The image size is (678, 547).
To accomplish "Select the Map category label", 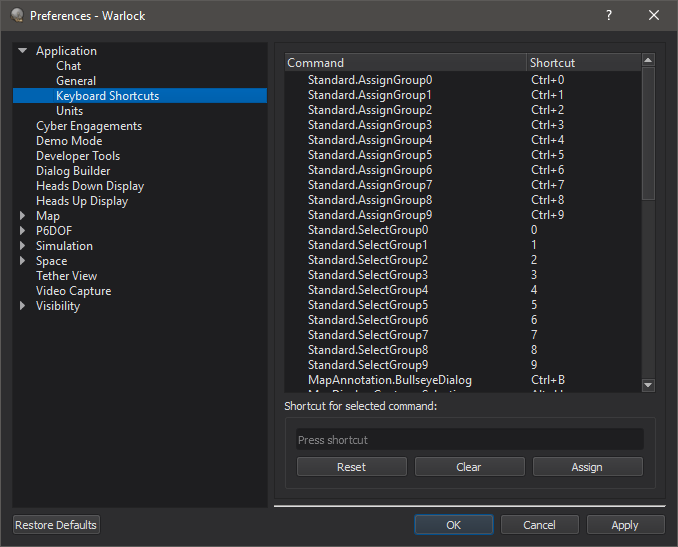I will pos(48,216).
